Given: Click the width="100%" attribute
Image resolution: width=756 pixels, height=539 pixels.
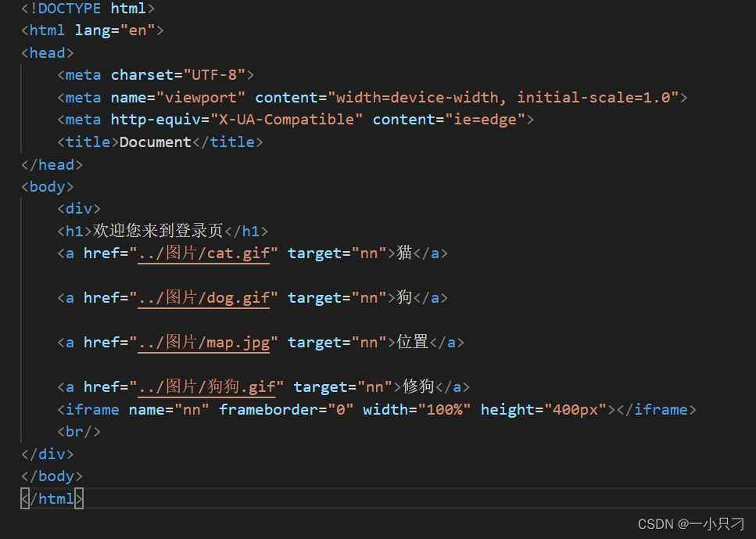Looking at the screenshot, I should (x=417, y=409).
